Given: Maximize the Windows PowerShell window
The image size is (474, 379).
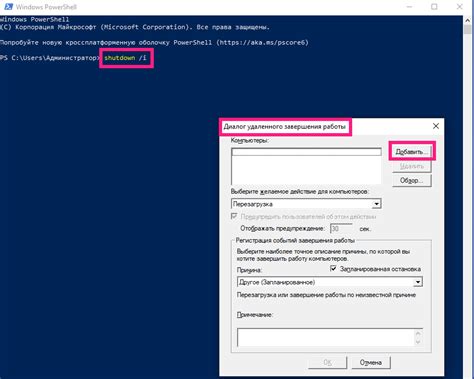Looking at the screenshot, I should (434, 7).
